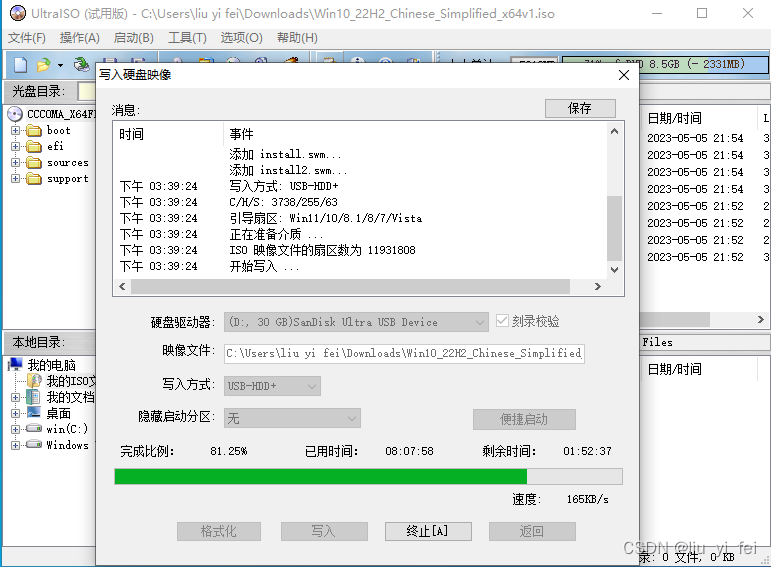Select the win(C:) drive icon
The width and height of the screenshot is (771, 567).
pyautogui.click(x=33, y=428)
